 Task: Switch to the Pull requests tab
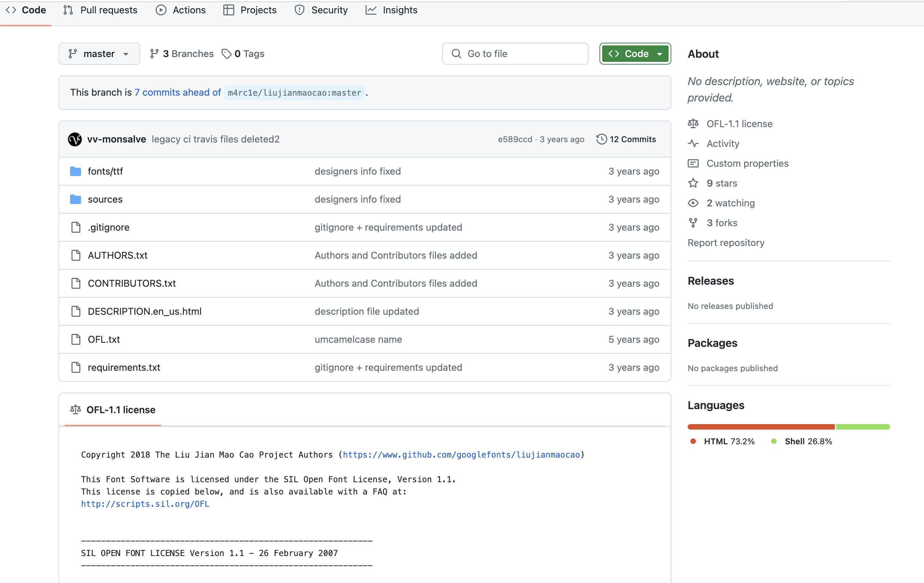(x=101, y=10)
